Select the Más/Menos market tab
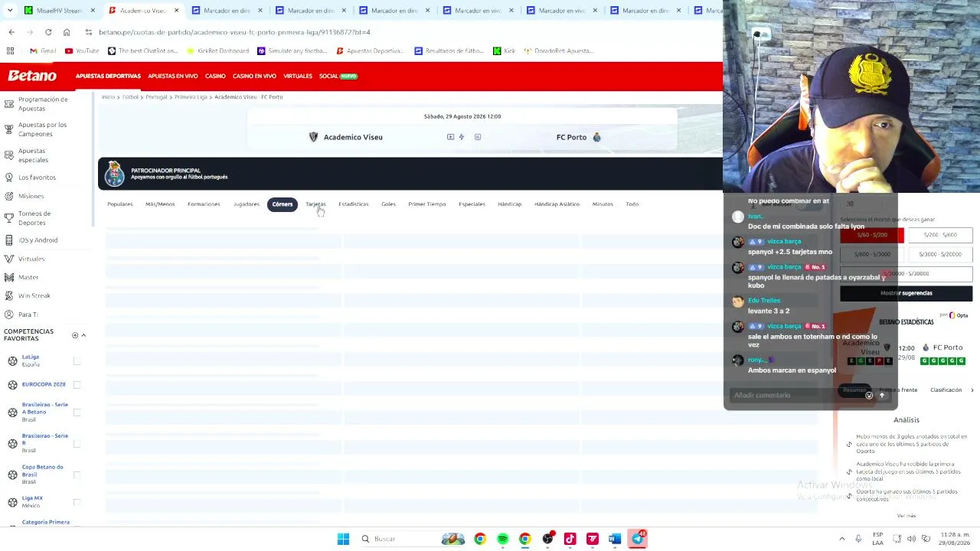Screen dimensions: 980x551 tap(160, 204)
